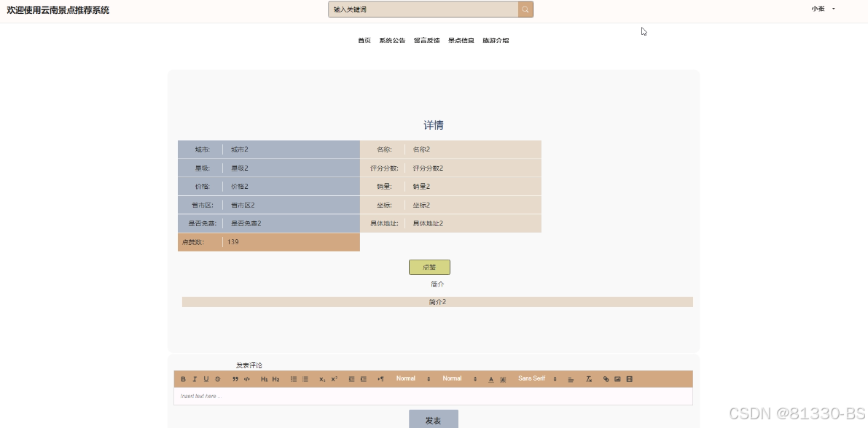Create a bulleted list
The height and width of the screenshot is (428, 868).
coord(305,379)
